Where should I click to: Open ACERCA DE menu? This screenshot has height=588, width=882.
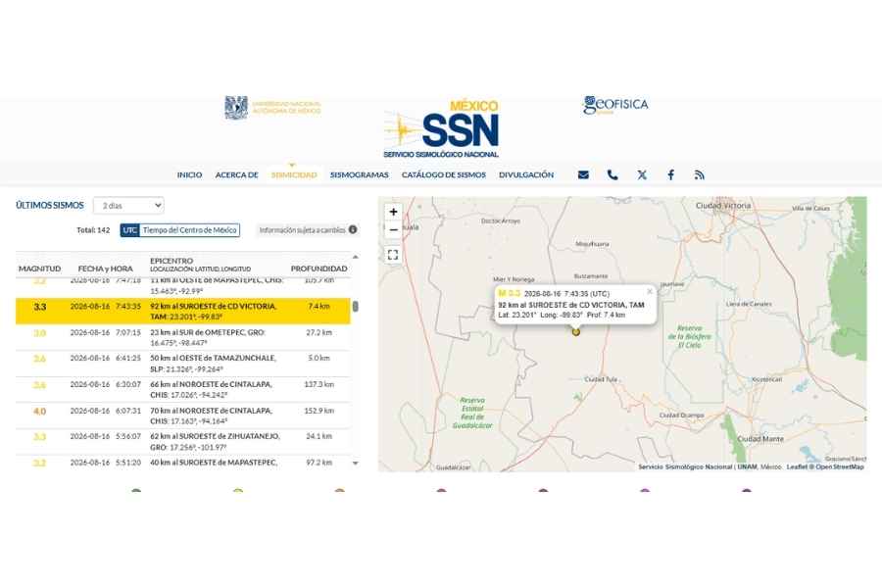point(237,175)
